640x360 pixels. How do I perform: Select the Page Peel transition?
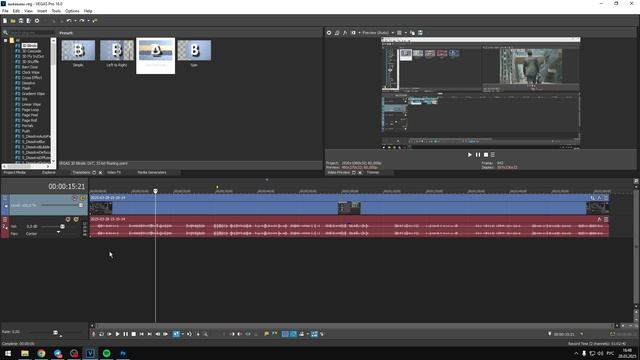click(x=30, y=115)
